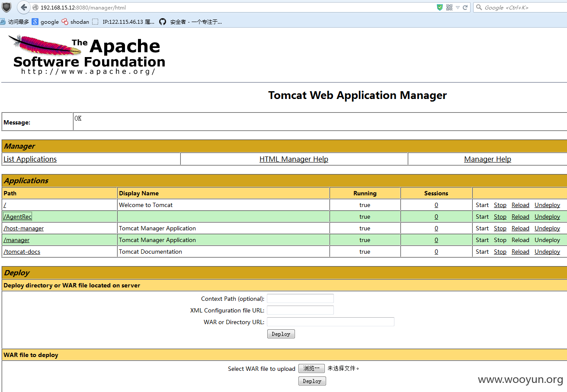Screen dimensions: 567x392
Task: Open the HTML Manager Help link
Action: click(294, 159)
